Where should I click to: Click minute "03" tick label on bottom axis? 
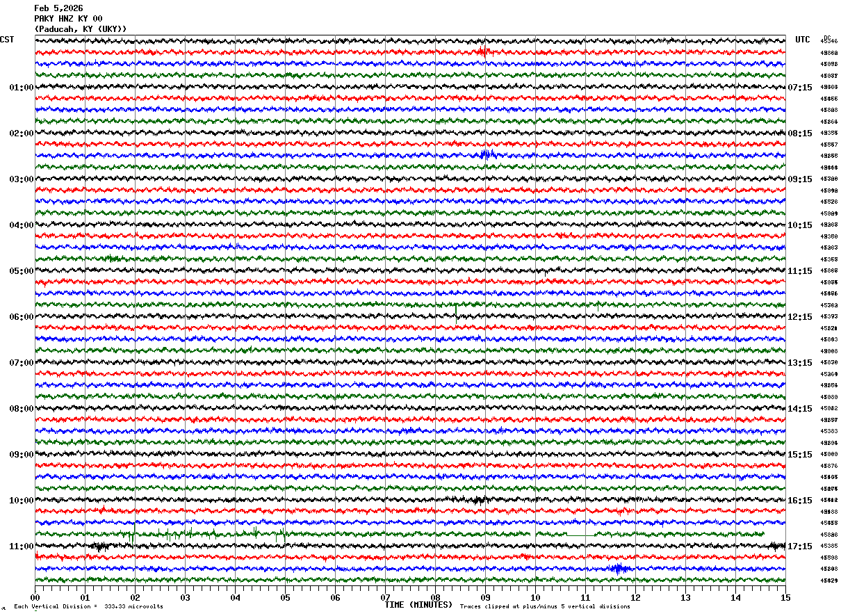click(185, 597)
